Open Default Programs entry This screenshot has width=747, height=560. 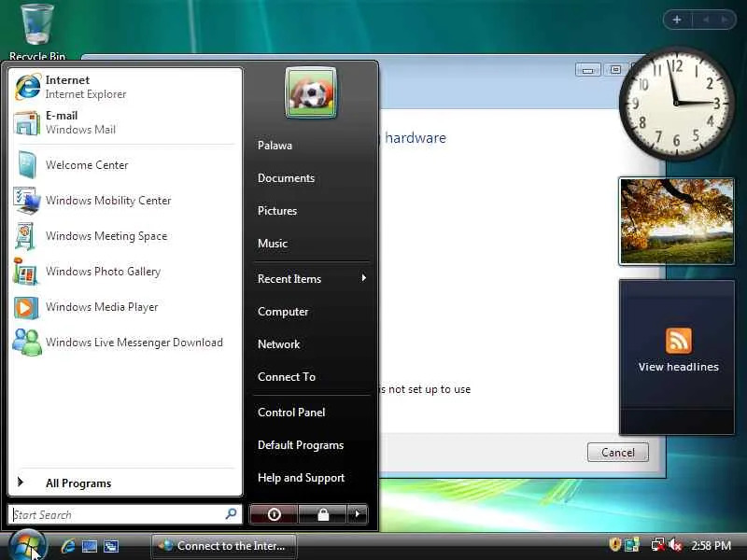[301, 445]
